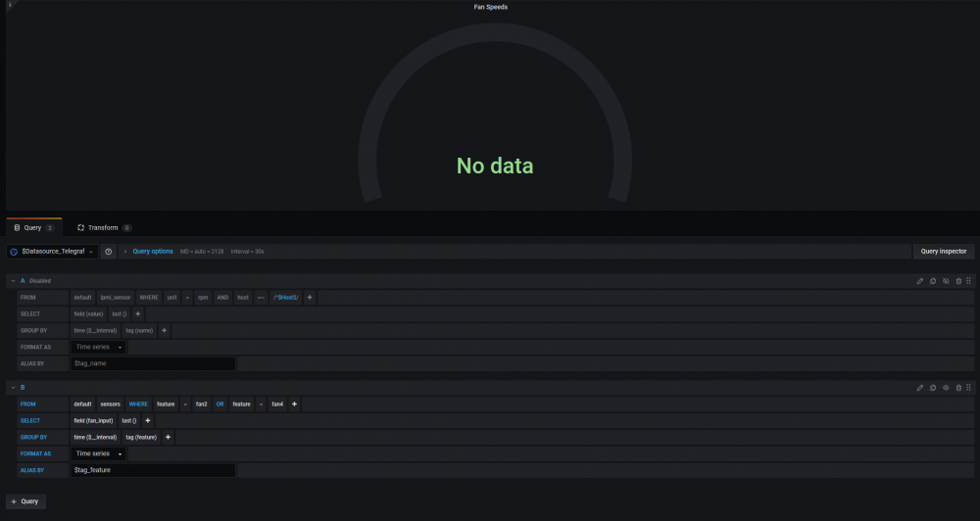Click the Fan Speeds panel title
The height and width of the screenshot is (521, 980).
coord(491,7)
